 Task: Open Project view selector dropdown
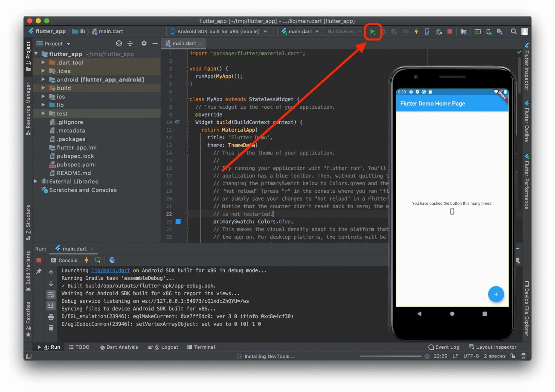pos(53,44)
